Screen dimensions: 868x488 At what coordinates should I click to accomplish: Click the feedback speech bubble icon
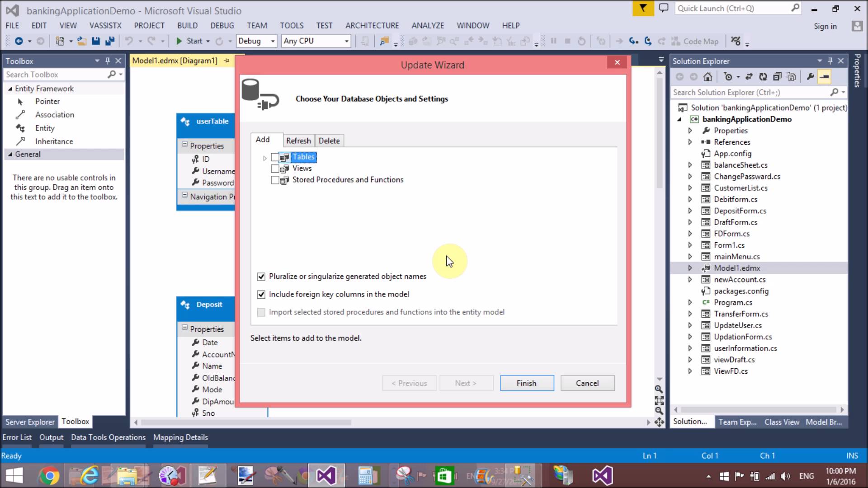click(x=663, y=8)
